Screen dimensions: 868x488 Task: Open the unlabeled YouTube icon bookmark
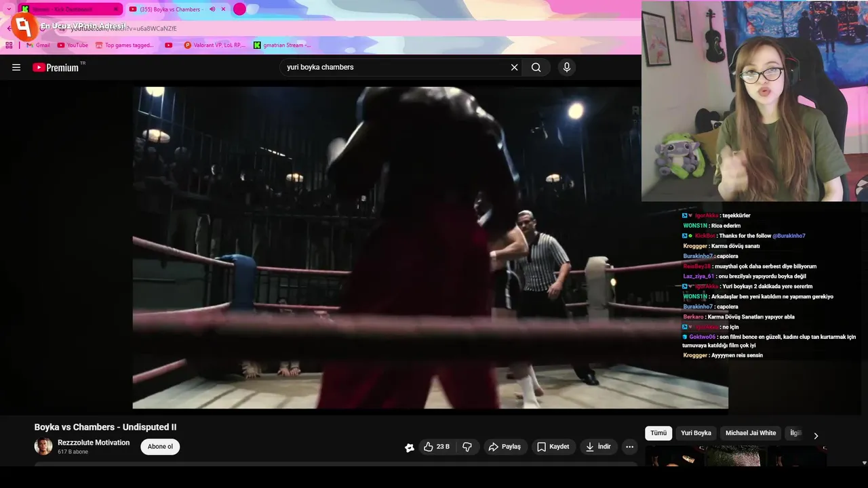(x=169, y=45)
